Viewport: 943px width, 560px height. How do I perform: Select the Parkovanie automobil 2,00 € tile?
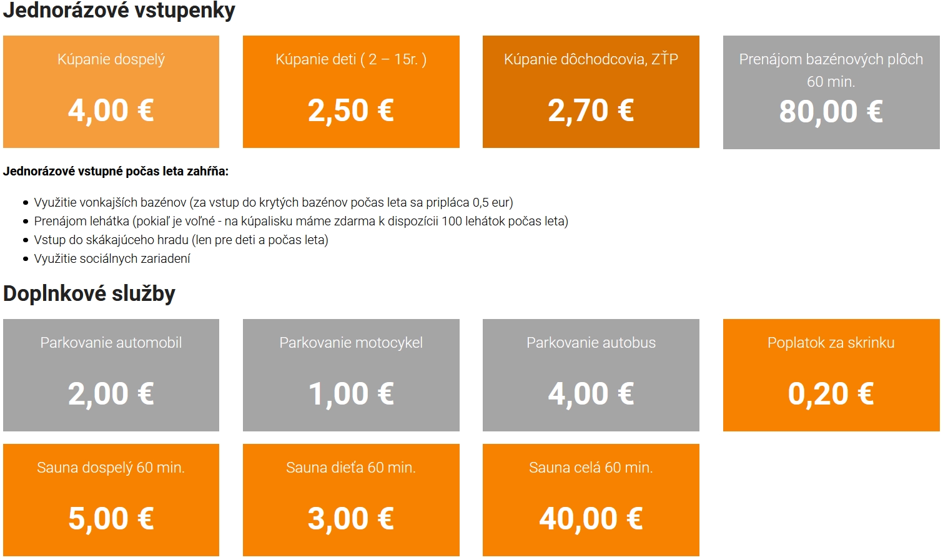[111, 375]
